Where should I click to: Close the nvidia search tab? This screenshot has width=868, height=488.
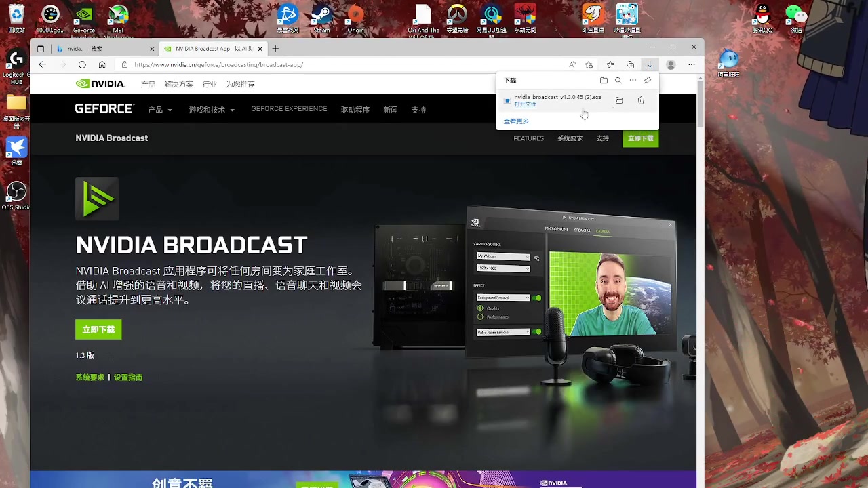[x=152, y=49]
